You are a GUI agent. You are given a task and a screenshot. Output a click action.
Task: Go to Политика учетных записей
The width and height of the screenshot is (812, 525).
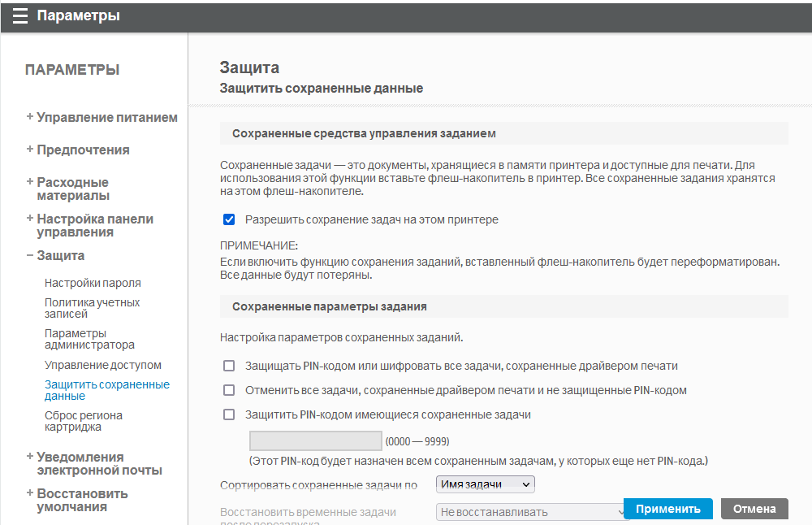[92, 308]
